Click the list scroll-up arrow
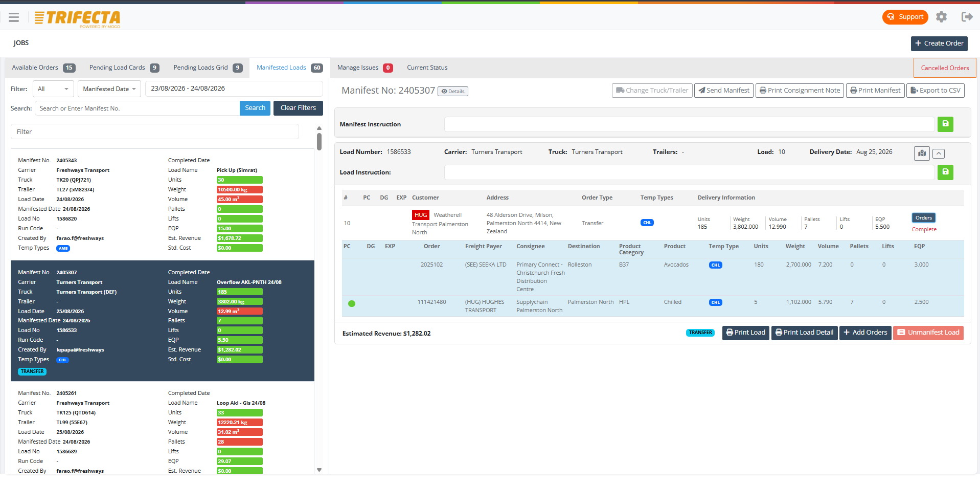The image size is (980, 484). (x=319, y=128)
